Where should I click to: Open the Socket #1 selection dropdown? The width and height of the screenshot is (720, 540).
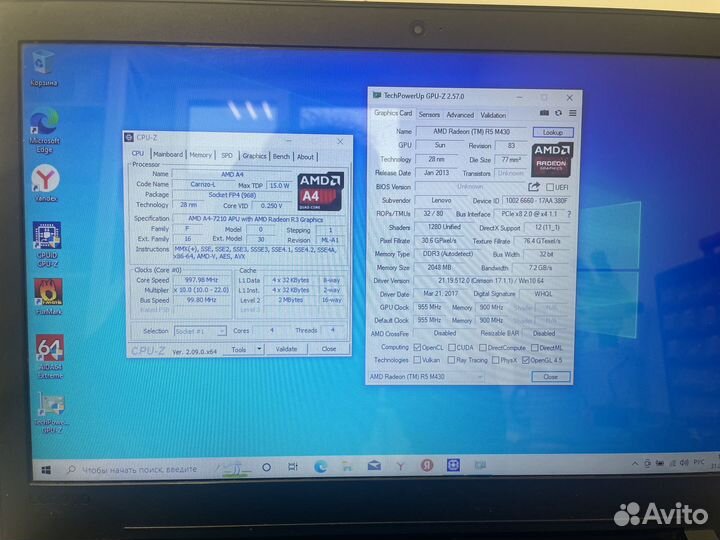(x=200, y=331)
